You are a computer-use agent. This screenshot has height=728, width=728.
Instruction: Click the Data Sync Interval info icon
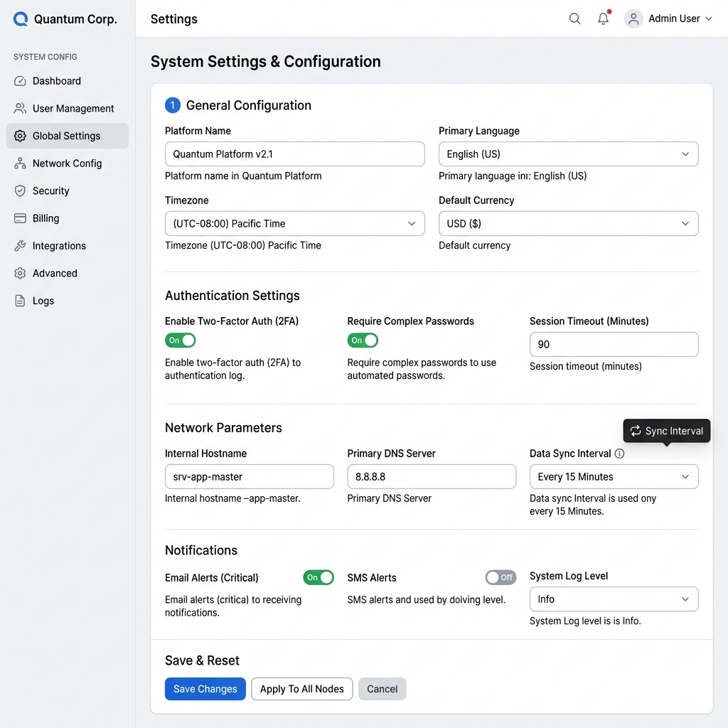pyautogui.click(x=619, y=454)
